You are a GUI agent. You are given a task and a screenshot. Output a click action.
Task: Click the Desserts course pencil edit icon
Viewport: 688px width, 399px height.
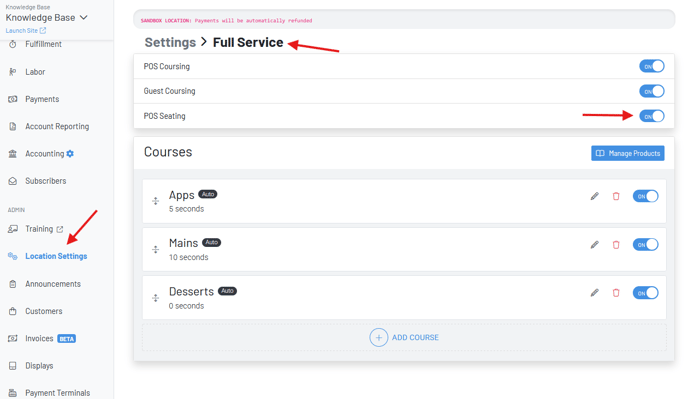pyautogui.click(x=595, y=293)
